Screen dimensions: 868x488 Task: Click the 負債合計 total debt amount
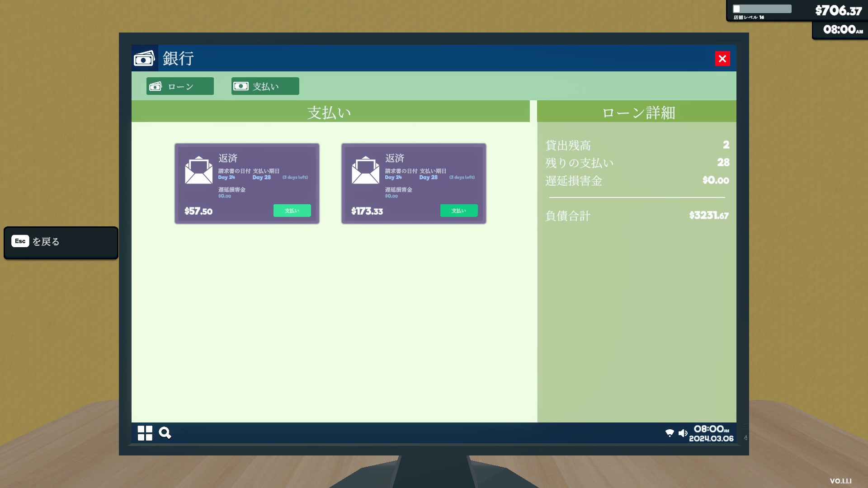click(x=708, y=216)
